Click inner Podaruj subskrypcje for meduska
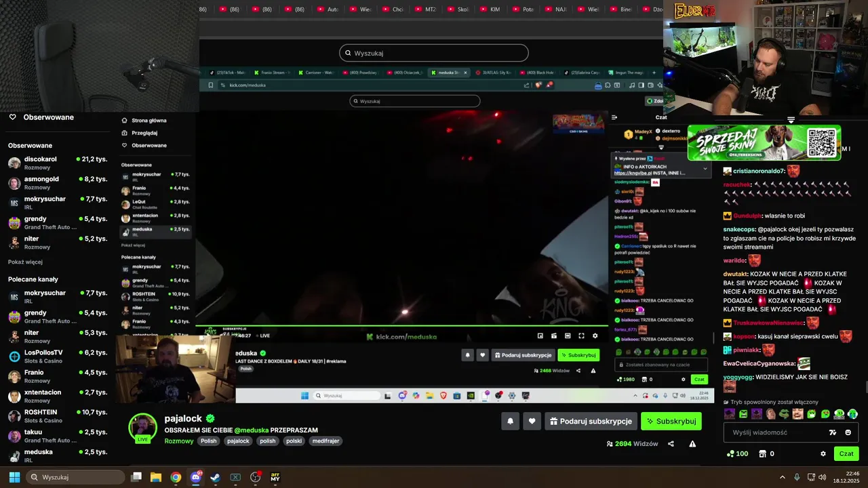Image resolution: width=868 pixels, height=488 pixels. 523,355
